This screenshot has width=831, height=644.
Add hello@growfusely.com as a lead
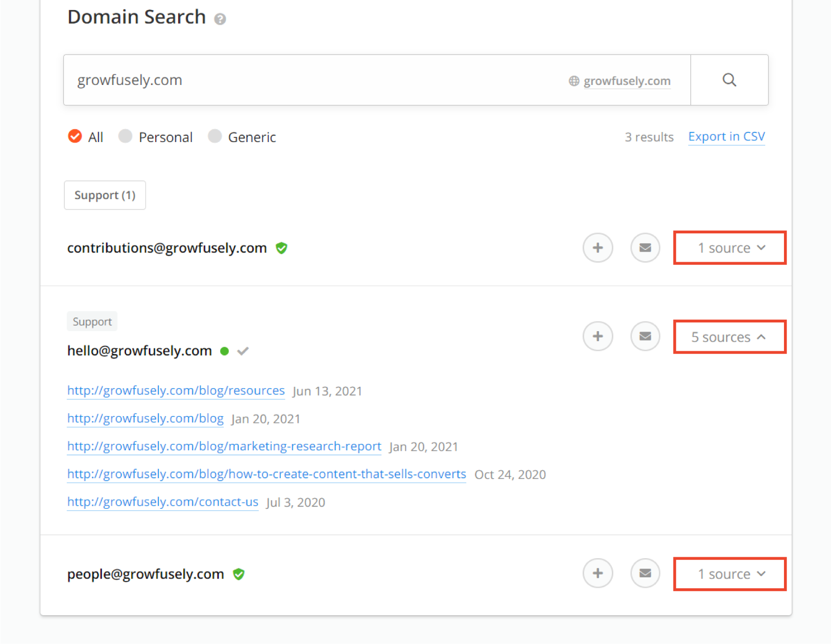pyautogui.click(x=598, y=336)
